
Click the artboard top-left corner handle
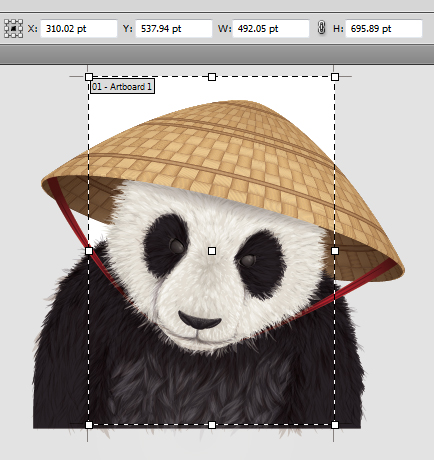(x=89, y=77)
